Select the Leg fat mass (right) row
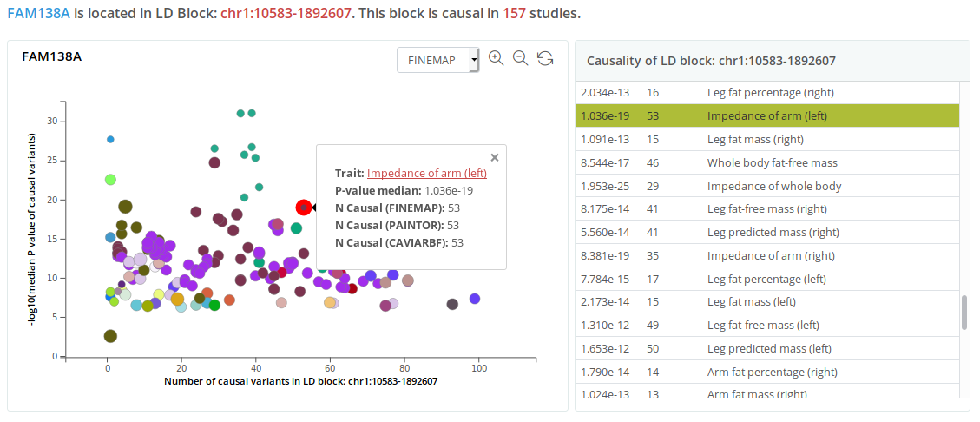The image size is (980, 422). click(766, 140)
